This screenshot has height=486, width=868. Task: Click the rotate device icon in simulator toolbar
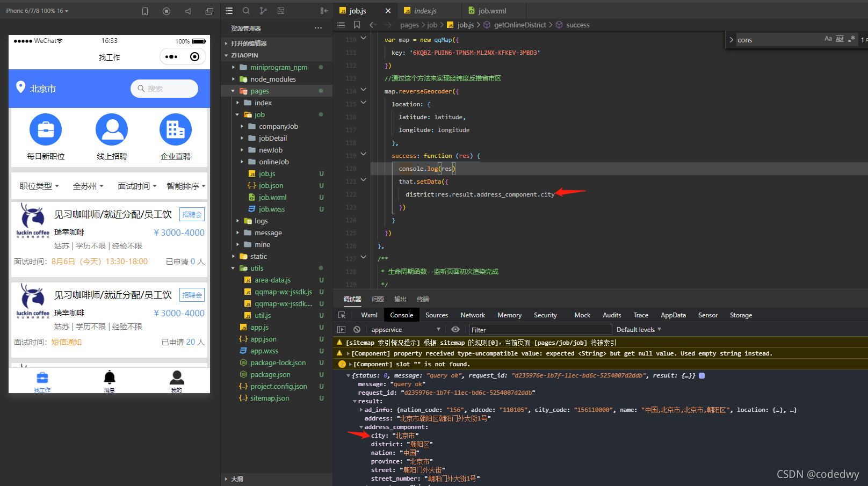[145, 11]
